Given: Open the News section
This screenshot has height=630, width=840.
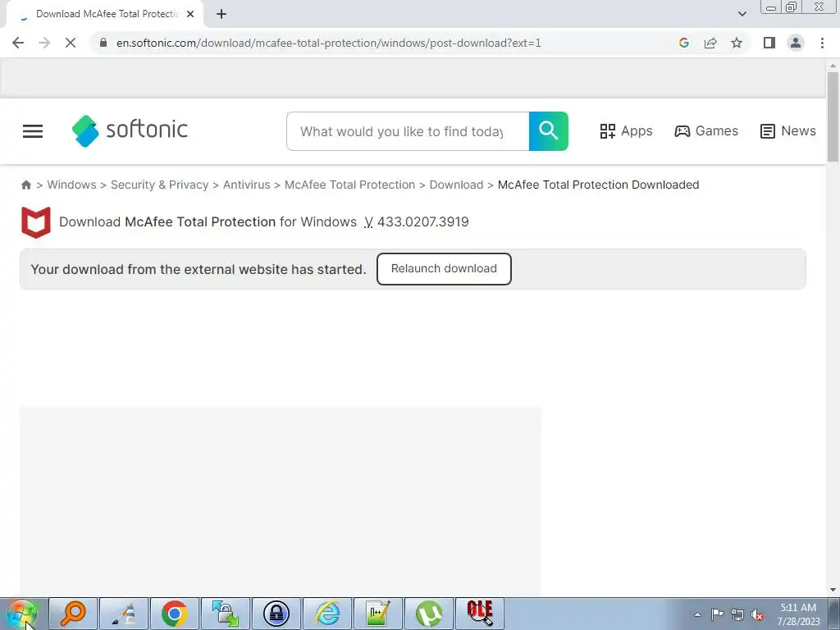Looking at the screenshot, I should point(788,131).
